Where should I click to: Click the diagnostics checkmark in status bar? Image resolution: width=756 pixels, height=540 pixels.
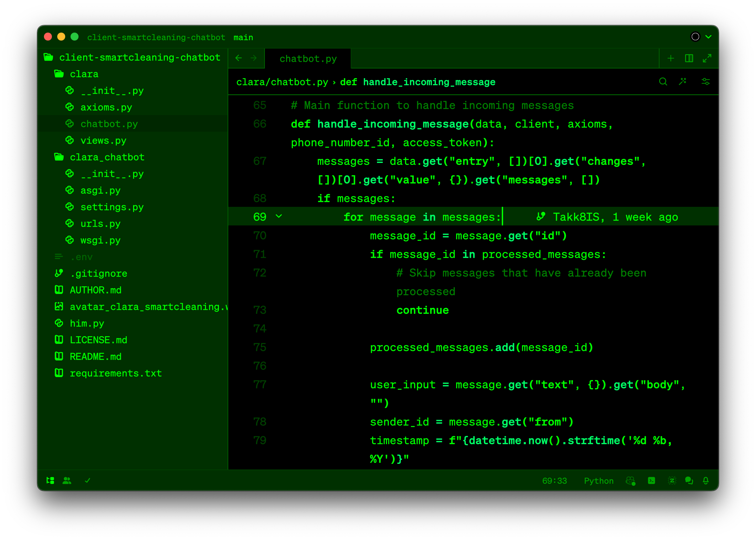pyautogui.click(x=88, y=480)
